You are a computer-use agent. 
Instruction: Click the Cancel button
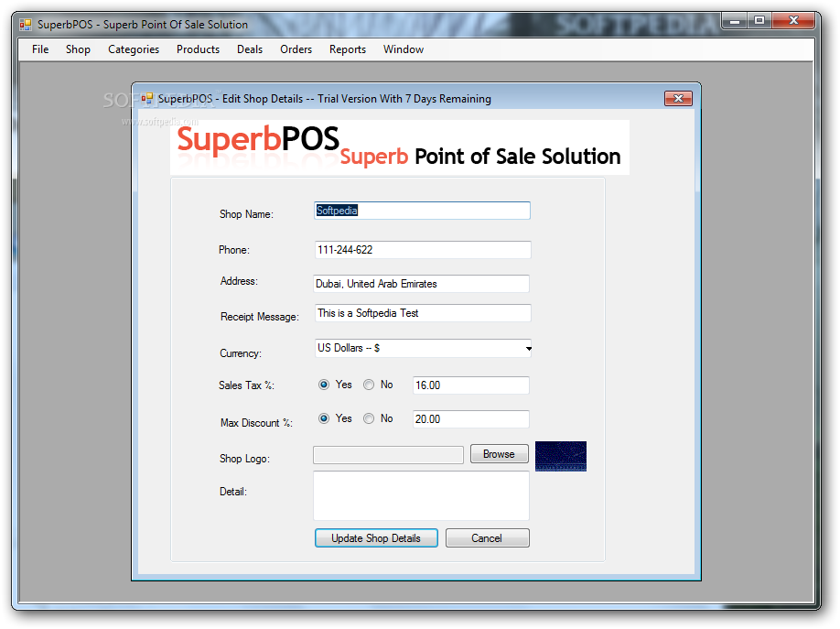click(488, 538)
